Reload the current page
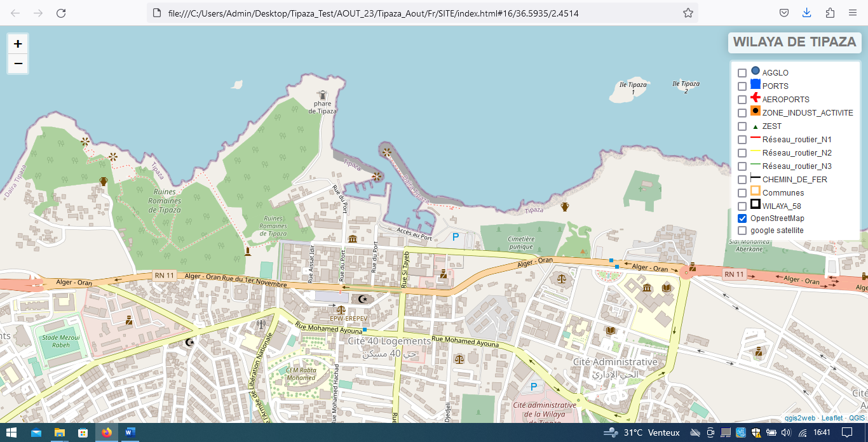Screen dimensions: 868x442 pyautogui.click(x=61, y=13)
